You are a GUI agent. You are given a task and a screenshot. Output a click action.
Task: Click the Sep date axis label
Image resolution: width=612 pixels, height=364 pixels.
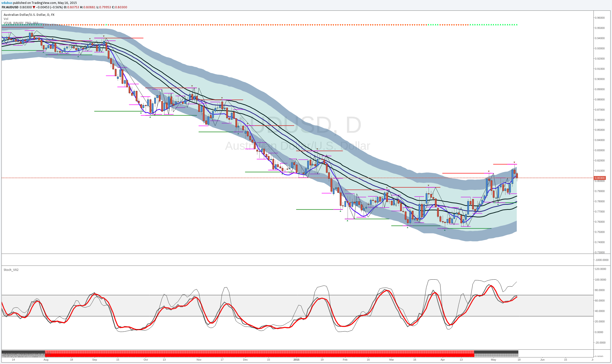point(95,360)
